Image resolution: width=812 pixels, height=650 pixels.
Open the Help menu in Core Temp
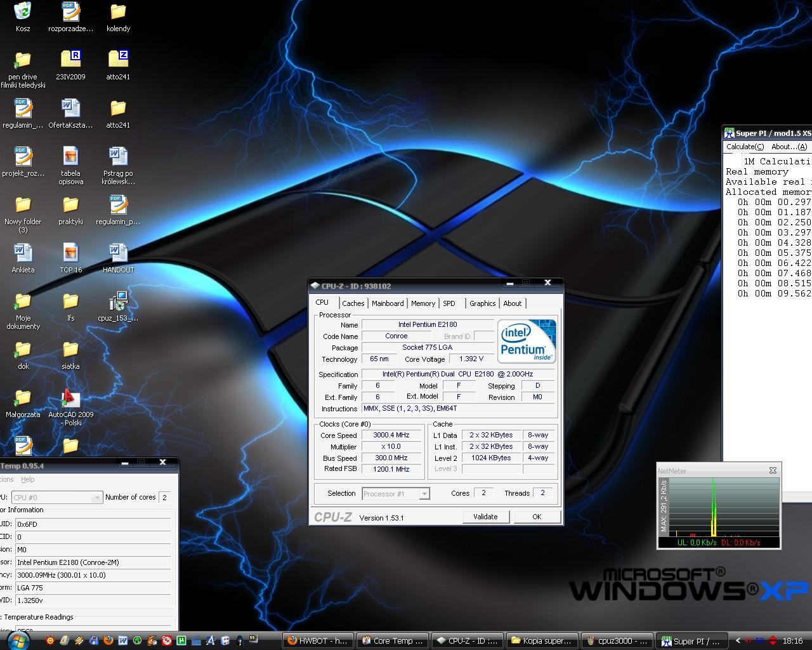coord(28,479)
